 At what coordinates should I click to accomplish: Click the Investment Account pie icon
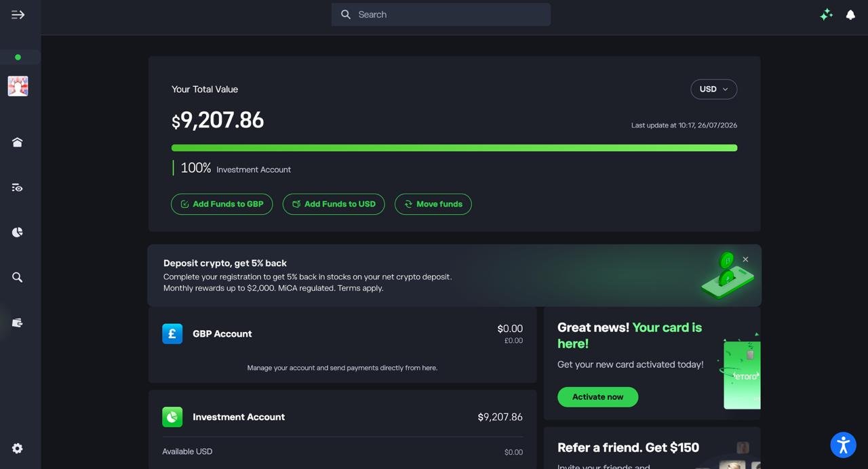pos(172,417)
